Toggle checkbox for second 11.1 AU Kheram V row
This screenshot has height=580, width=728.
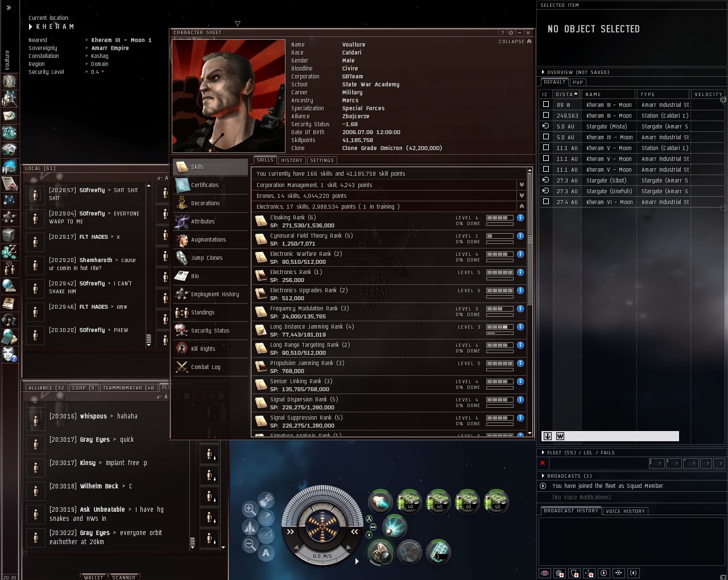[546, 159]
